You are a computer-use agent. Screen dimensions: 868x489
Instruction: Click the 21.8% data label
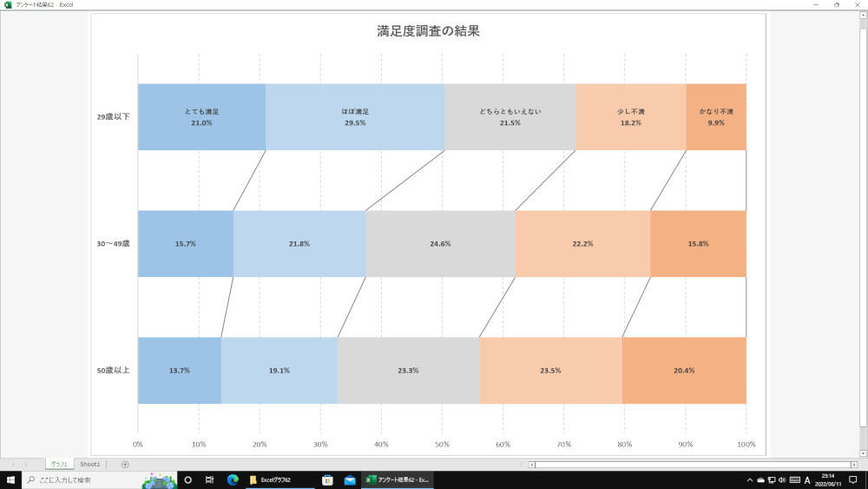(299, 244)
